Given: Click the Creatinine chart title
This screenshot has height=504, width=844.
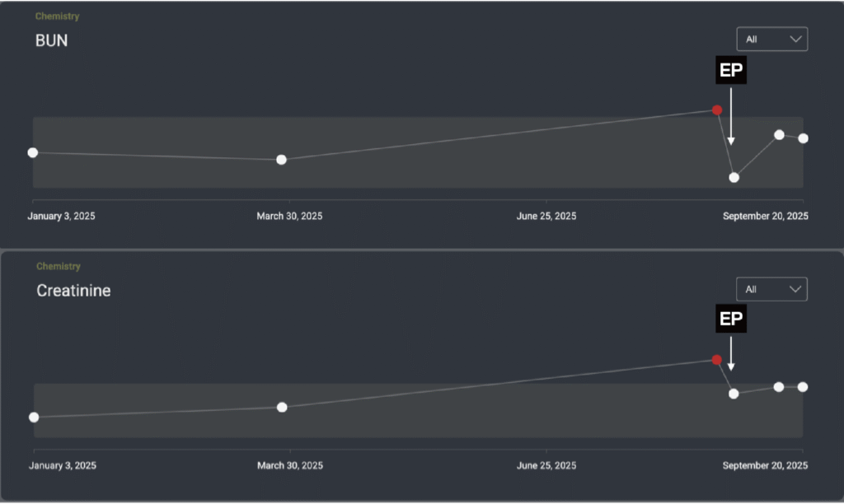Looking at the screenshot, I should (73, 291).
